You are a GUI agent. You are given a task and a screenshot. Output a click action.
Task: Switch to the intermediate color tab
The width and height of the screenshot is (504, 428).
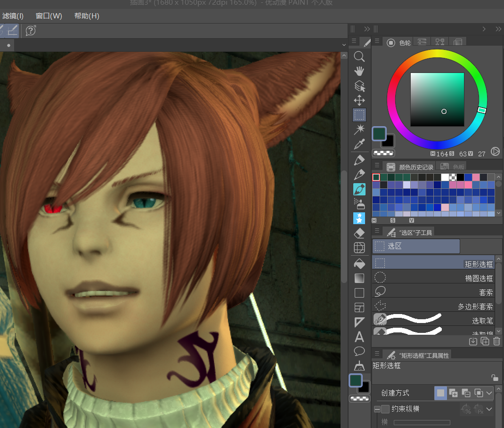(x=439, y=42)
